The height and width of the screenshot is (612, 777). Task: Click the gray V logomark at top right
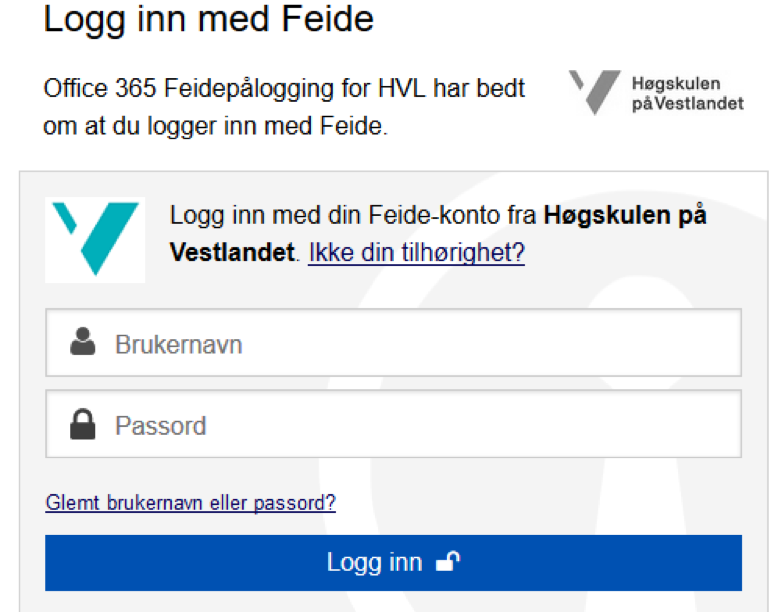[595, 92]
